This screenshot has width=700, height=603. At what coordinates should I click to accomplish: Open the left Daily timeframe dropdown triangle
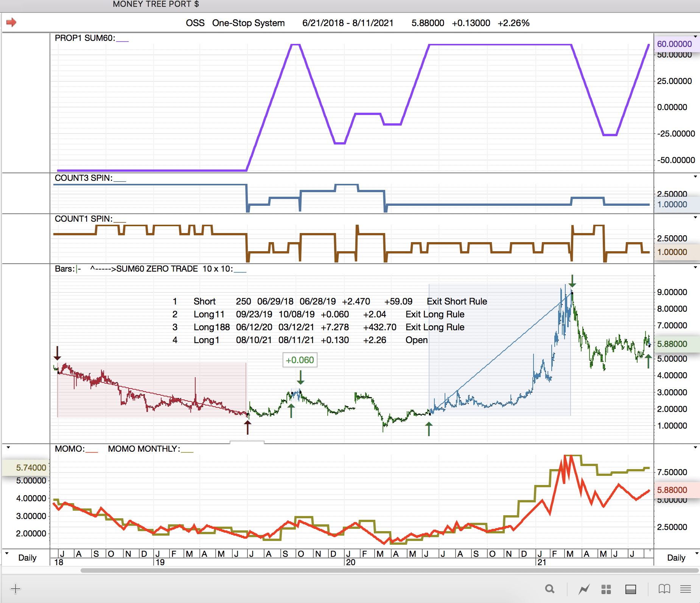click(7, 553)
